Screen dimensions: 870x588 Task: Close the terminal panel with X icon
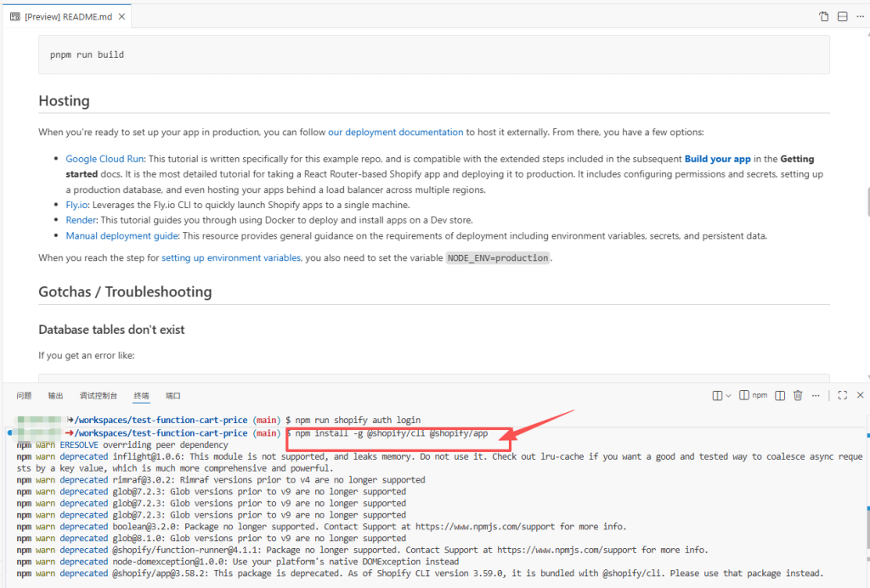pyautogui.click(x=860, y=395)
